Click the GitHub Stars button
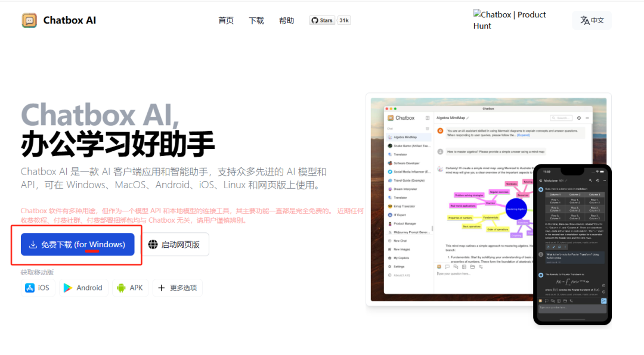 pyautogui.click(x=322, y=20)
